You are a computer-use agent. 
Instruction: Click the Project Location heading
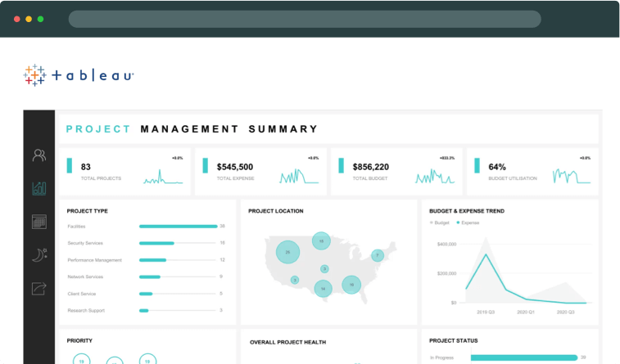pos(275,211)
